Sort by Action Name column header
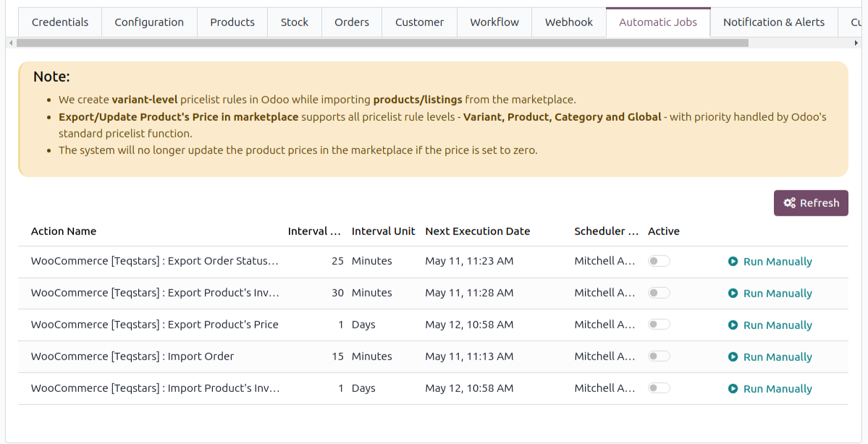The height and width of the screenshot is (444, 868). click(x=64, y=231)
